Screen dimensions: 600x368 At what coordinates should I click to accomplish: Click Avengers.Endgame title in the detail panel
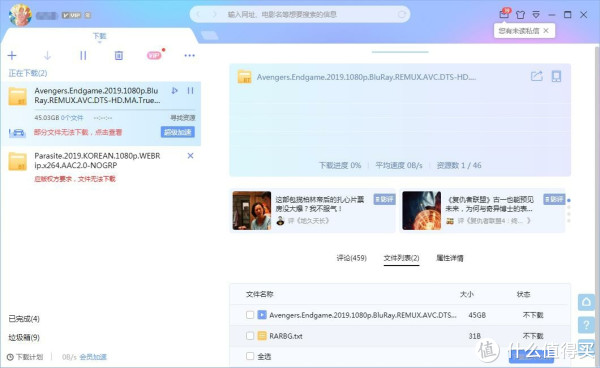tap(366, 77)
